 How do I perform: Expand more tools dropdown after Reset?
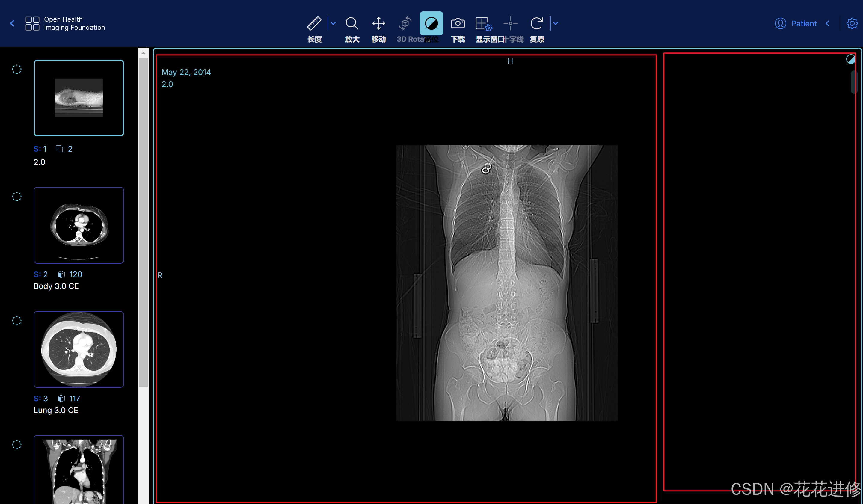[556, 24]
